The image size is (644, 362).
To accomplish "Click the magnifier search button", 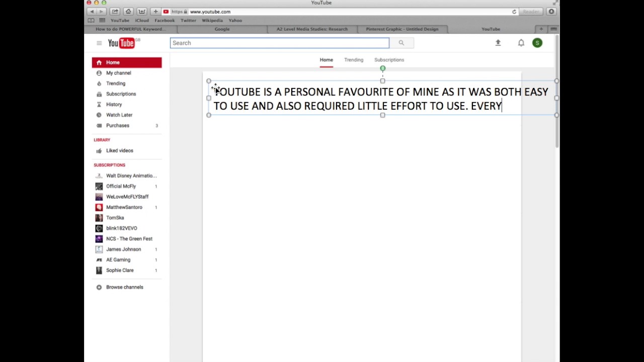I will click(x=401, y=43).
